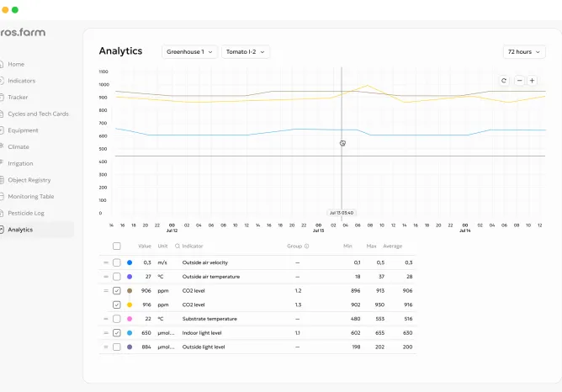Click the yellow macOS minimize button

pos(5,10)
